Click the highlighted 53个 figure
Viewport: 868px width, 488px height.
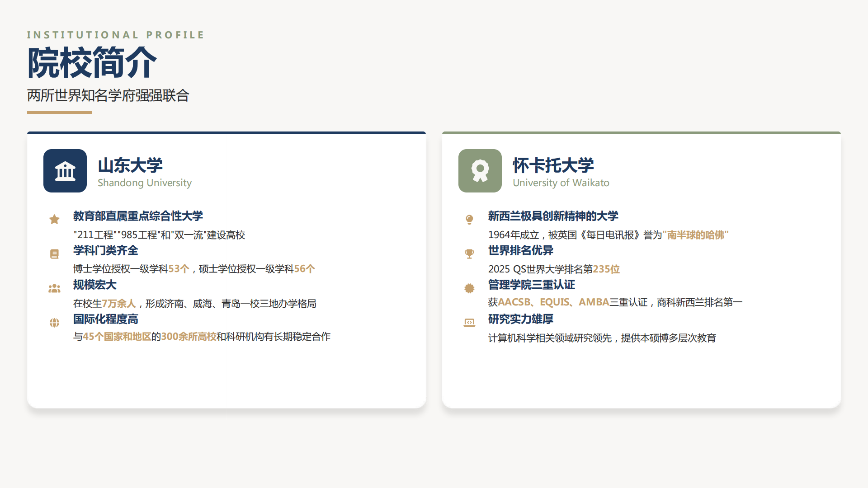click(179, 269)
